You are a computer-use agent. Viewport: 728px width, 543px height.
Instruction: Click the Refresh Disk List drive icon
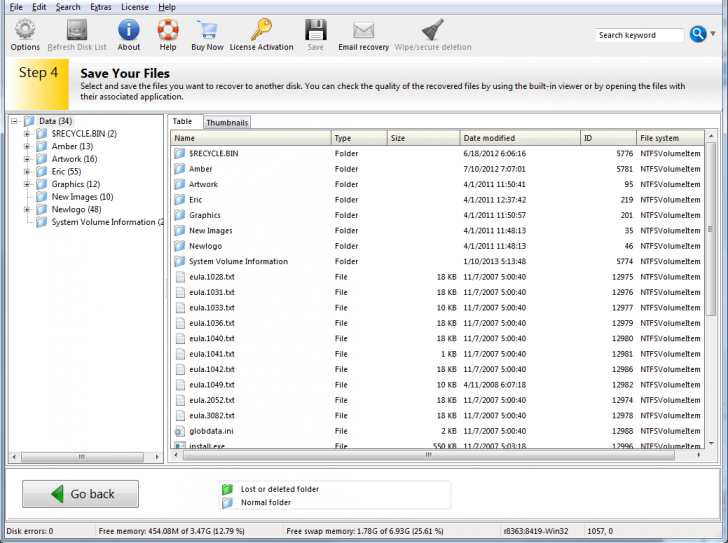77,30
